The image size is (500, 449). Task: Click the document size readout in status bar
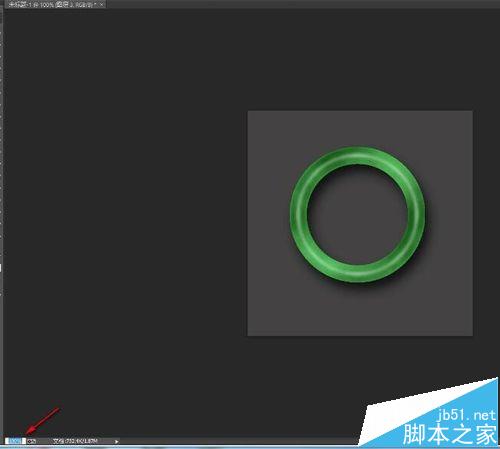click(x=75, y=441)
